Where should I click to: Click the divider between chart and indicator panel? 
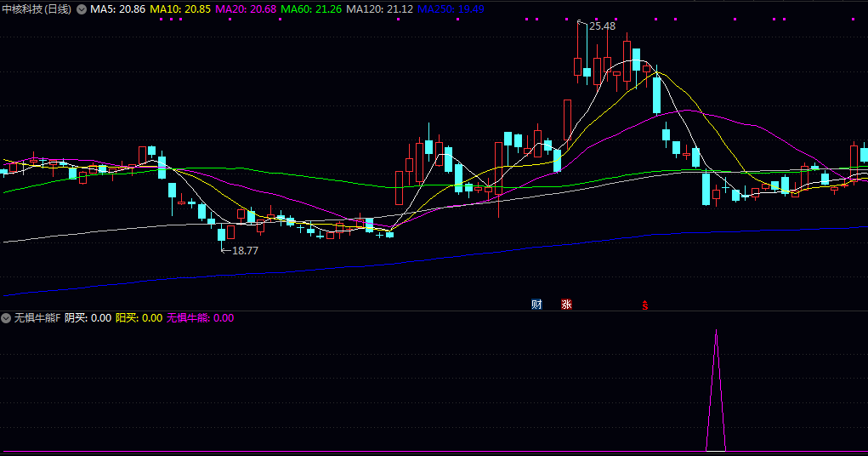tap(434, 311)
